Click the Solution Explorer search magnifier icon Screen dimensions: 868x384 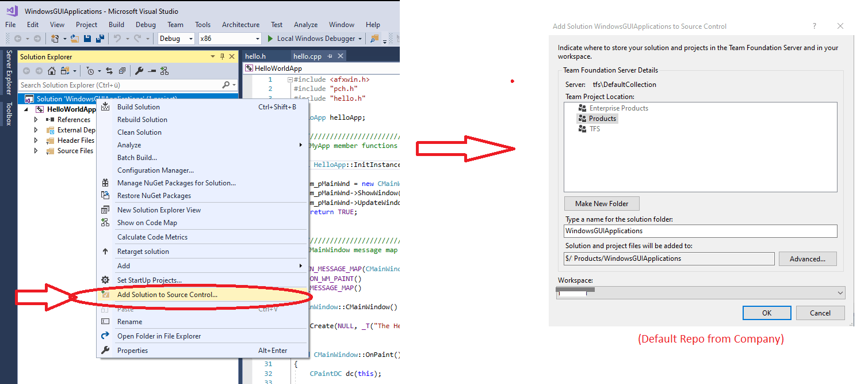(x=226, y=85)
